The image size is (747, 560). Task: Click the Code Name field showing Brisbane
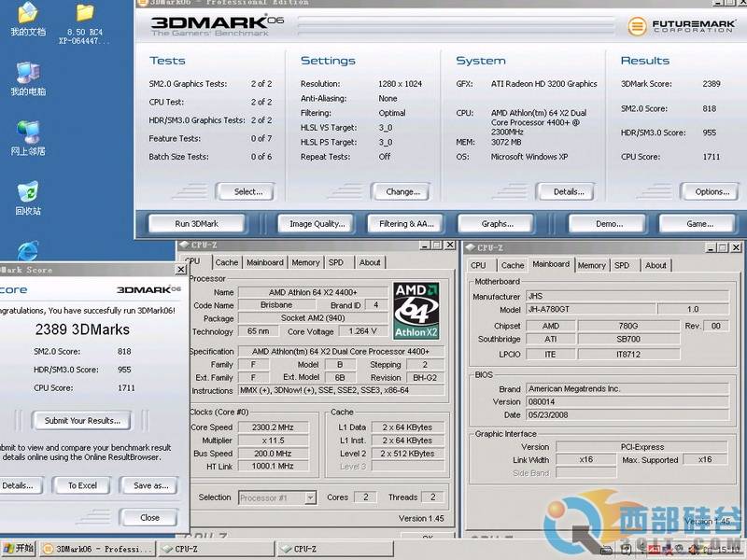coord(276,305)
